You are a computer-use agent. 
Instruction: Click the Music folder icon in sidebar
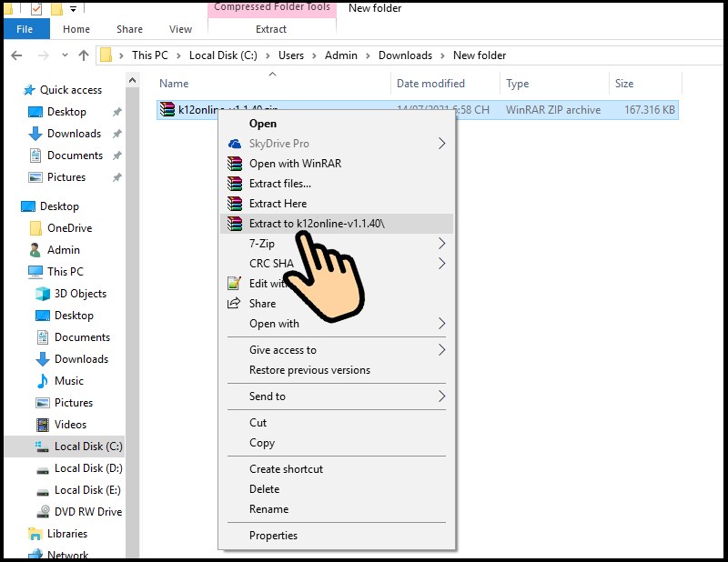click(43, 381)
